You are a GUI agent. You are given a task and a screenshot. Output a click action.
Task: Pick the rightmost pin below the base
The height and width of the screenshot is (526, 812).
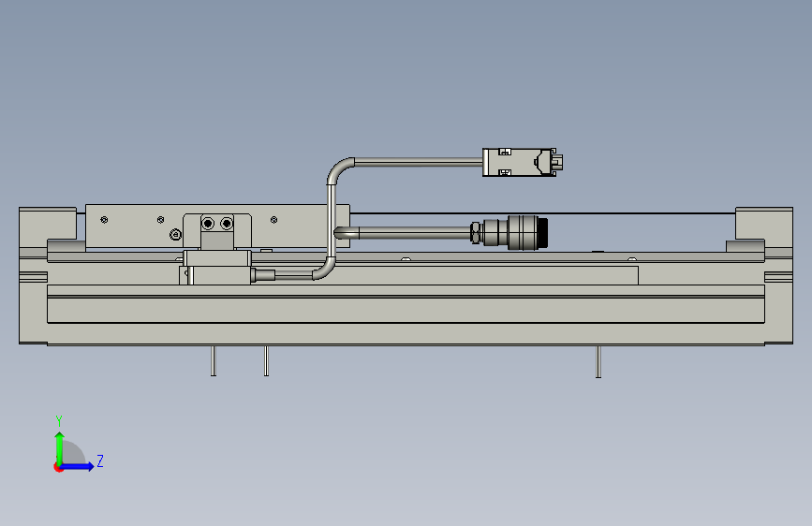pyautogui.click(x=598, y=362)
